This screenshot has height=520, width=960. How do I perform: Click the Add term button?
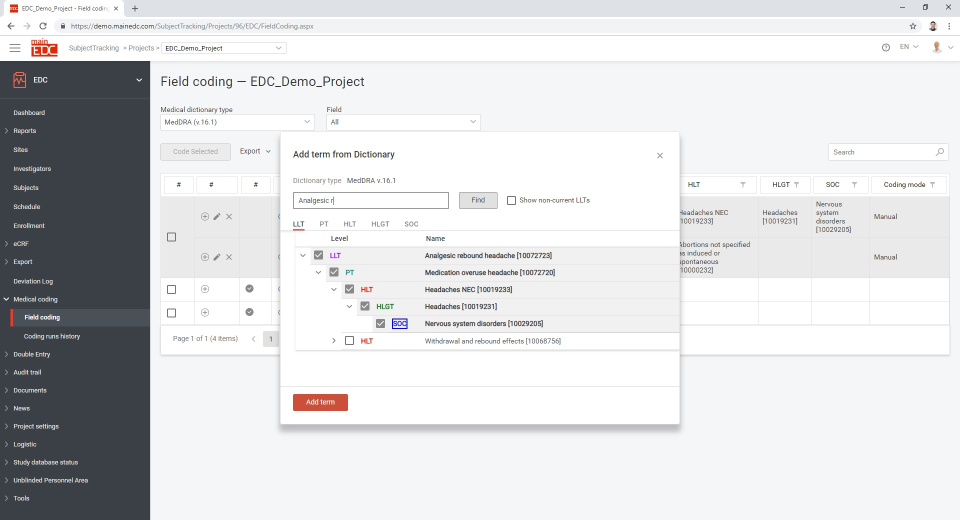tap(320, 402)
